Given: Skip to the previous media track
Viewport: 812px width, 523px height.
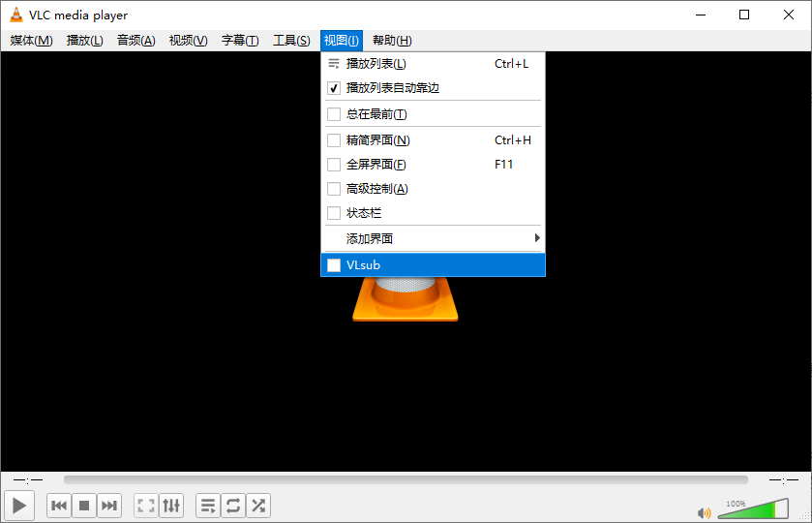Looking at the screenshot, I should pyautogui.click(x=59, y=506).
